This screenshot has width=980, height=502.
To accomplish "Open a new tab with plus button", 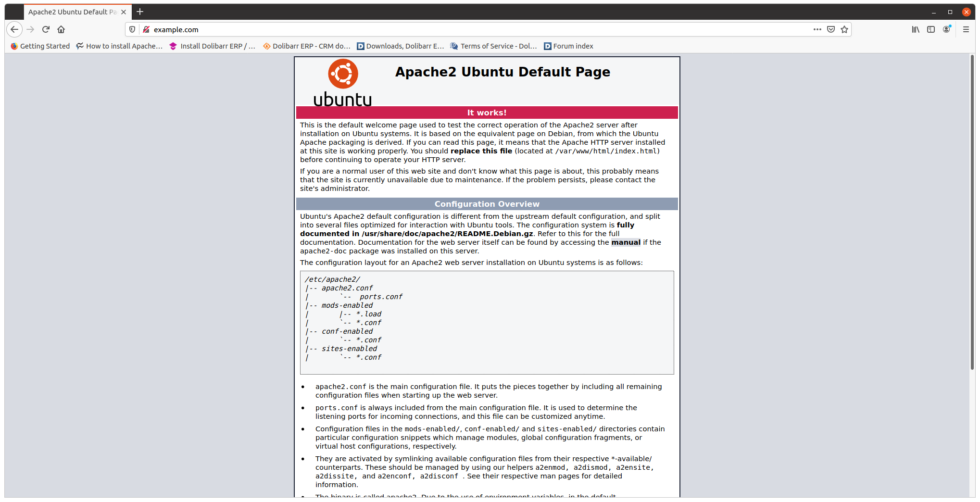I will pyautogui.click(x=140, y=12).
